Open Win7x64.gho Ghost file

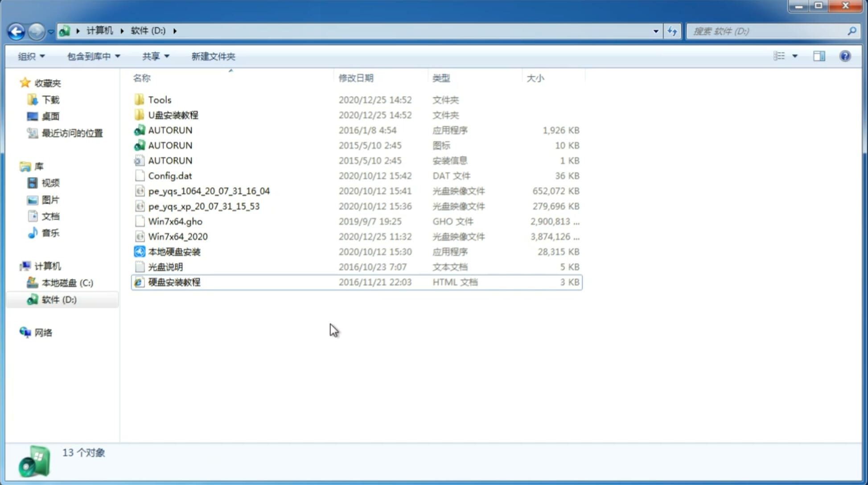(x=175, y=221)
